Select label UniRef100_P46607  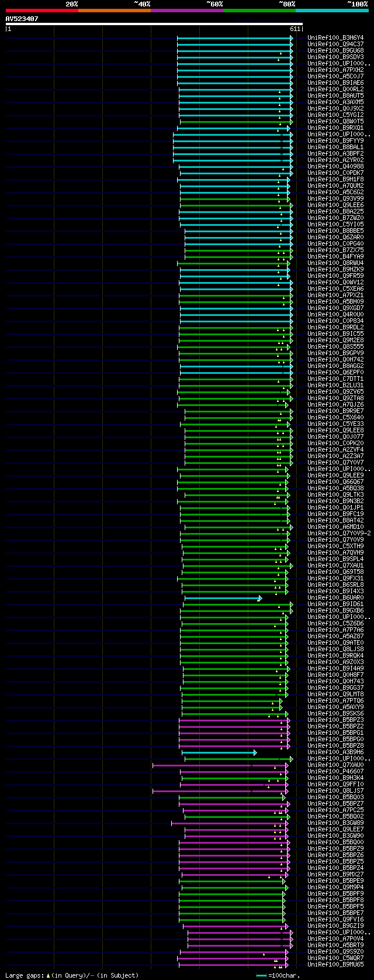tap(335, 772)
